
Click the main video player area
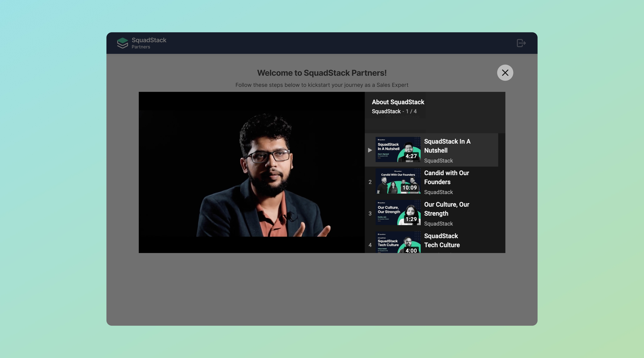coord(252,172)
